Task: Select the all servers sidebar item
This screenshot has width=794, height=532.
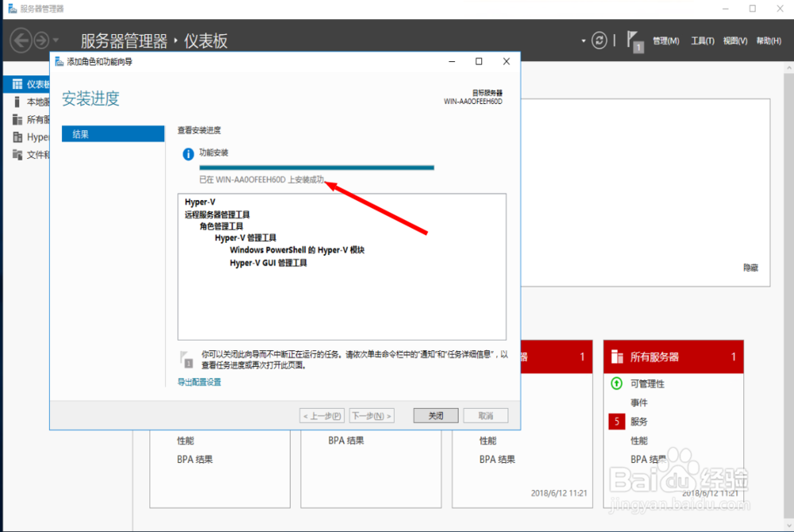Action: pyautogui.click(x=27, y=119)
